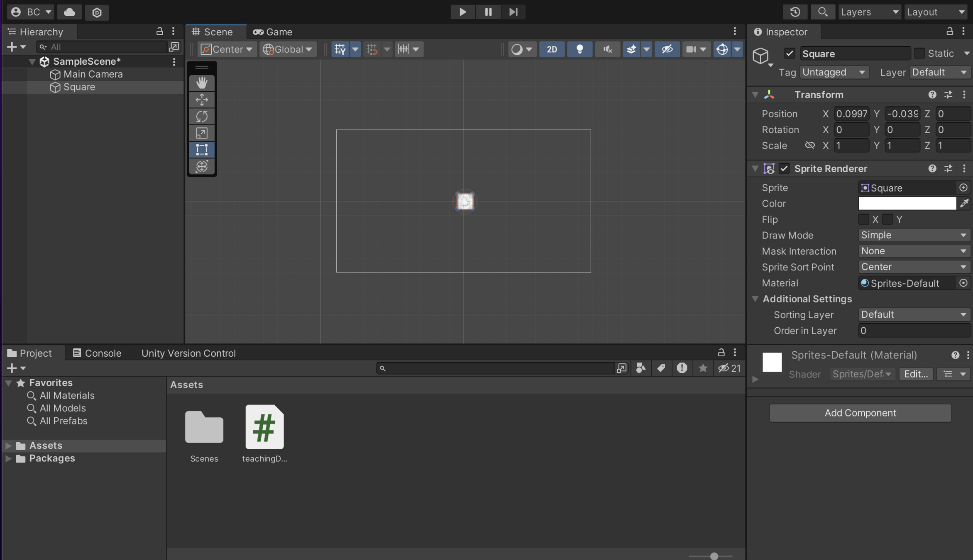Click the white Color swatch field
973x560 pixels.
(x=907, y=203)
